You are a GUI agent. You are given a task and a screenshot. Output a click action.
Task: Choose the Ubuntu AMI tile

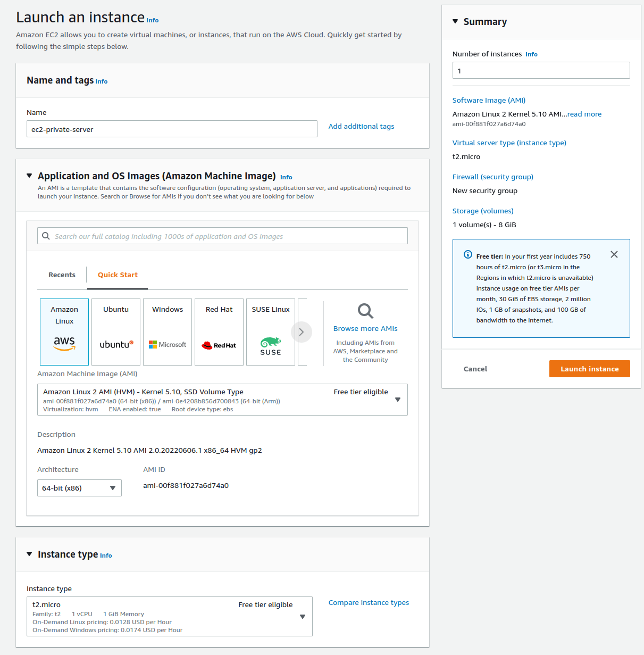click(116, 331)
